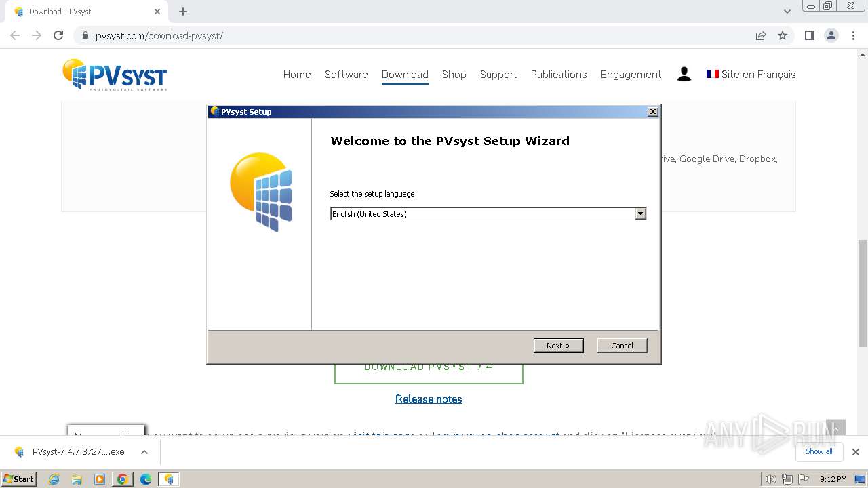Open new tab with plus button
This screenshot has height=488, width=868.
[x=183, y=12]
